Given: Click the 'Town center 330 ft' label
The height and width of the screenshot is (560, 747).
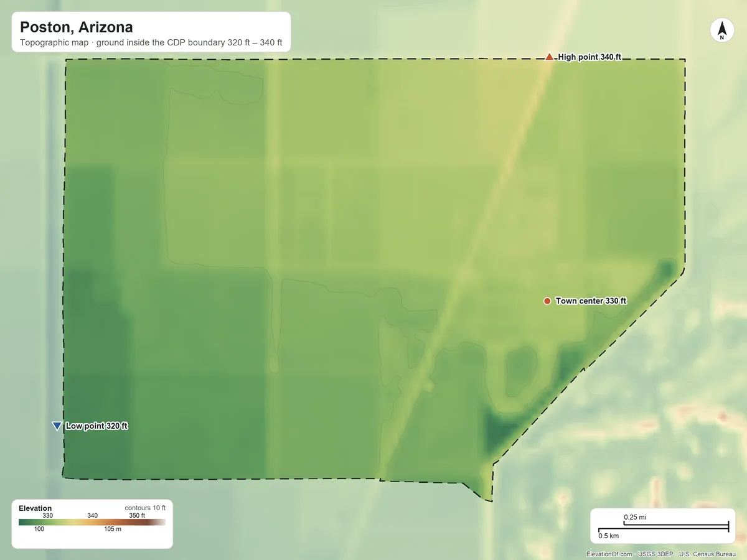Looking at the screenshot, I should 591,301.
